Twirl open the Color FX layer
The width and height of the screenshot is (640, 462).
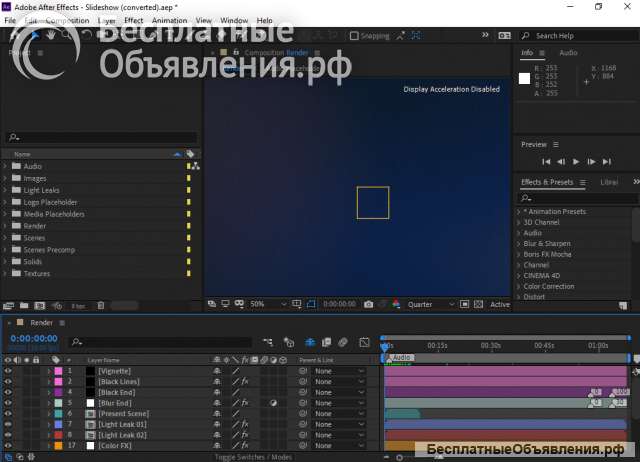[49, 446]
